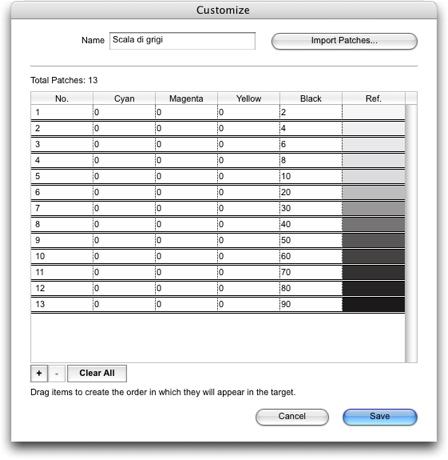The width and height of the screenshot is (448, 460).
Task: Click the plus button to add patch
Action: (39, 373)
